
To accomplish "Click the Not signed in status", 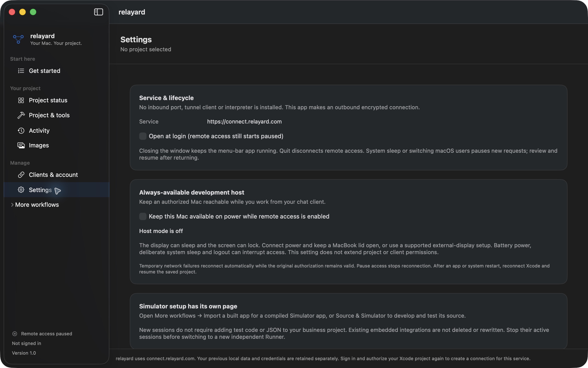I will click(26, 343).
